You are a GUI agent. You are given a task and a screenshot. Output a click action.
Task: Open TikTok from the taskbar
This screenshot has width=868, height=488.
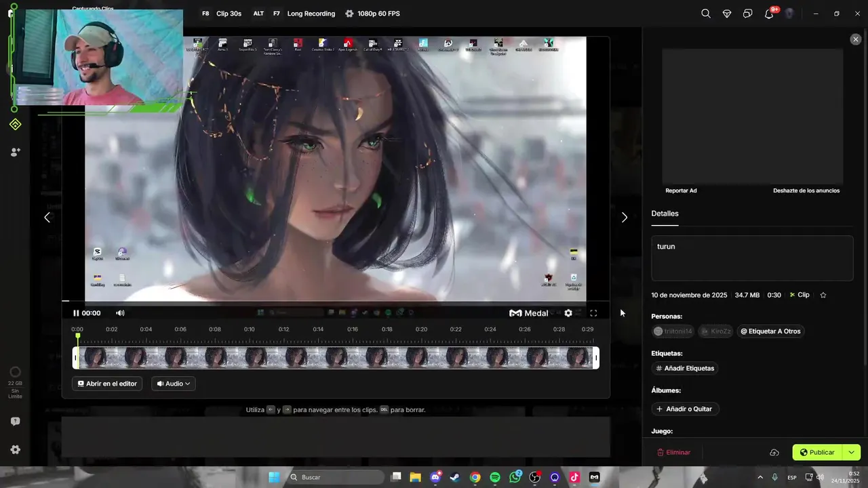(x=574, y=477)
